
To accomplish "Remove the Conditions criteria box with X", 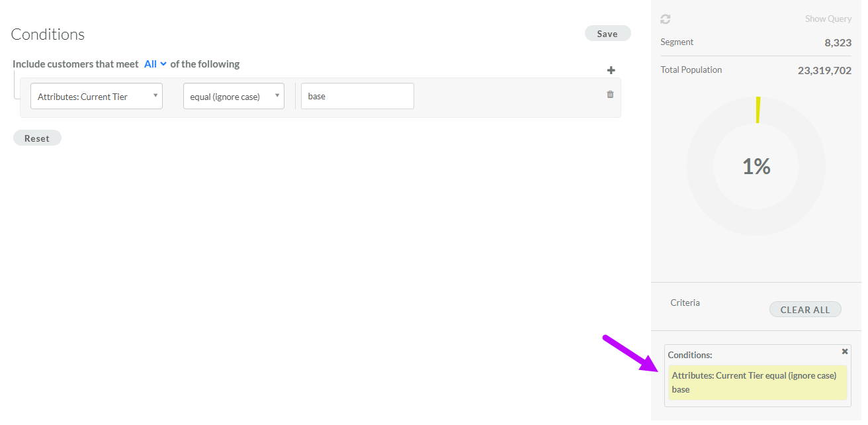I will tap(845, 352).
